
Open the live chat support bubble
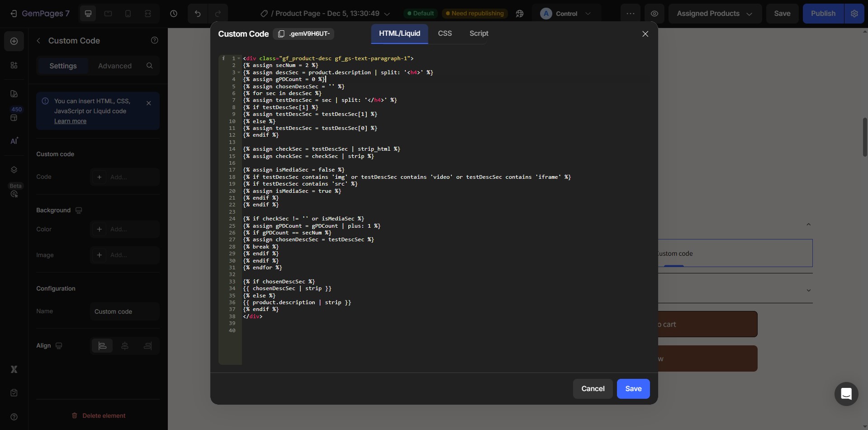pyautogui.click(x=846, y=394)
